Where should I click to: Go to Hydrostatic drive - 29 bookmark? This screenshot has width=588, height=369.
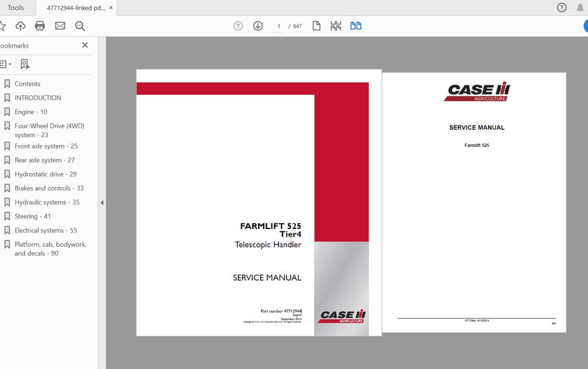click(x=45, y=174)
